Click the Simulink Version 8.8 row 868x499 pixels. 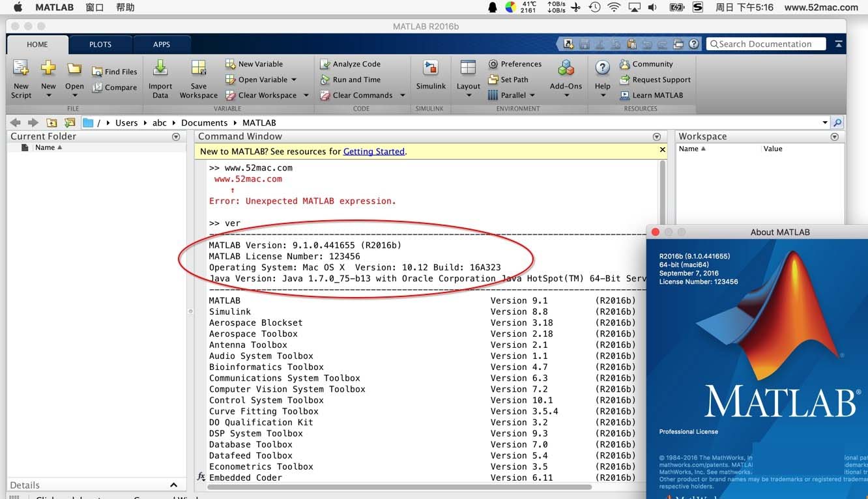tap(422, 311)
